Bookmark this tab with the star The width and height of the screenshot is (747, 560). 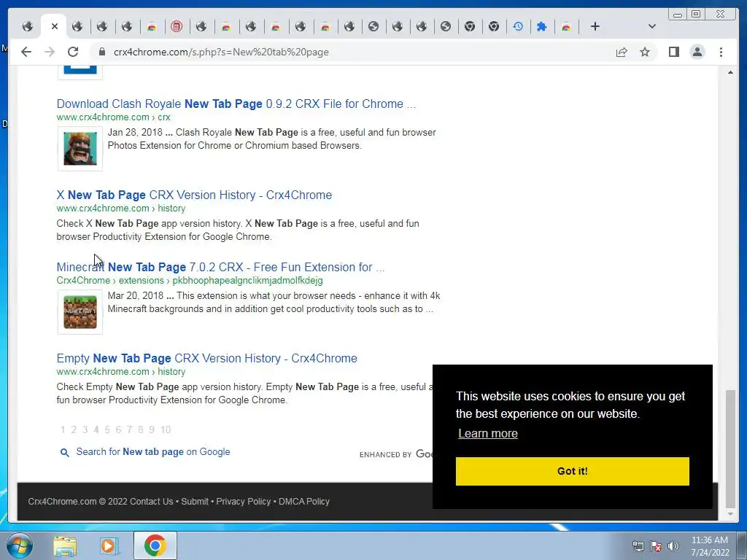645,52
